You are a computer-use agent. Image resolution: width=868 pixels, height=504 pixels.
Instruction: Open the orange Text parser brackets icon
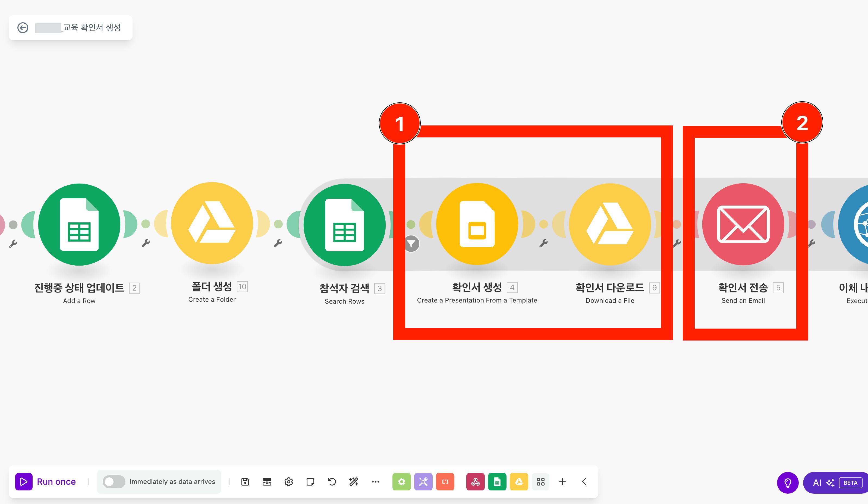[x=445, y=482]
